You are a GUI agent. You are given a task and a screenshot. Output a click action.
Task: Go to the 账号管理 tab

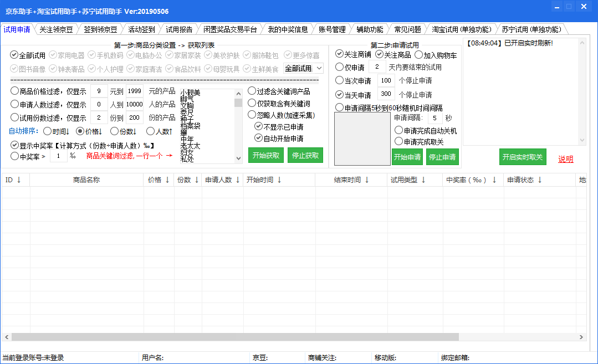click(x=332, y=29)
